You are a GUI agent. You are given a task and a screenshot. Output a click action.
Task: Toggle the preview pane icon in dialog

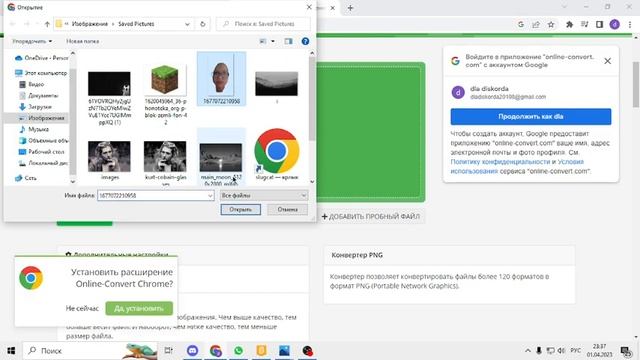coord(288,41)
